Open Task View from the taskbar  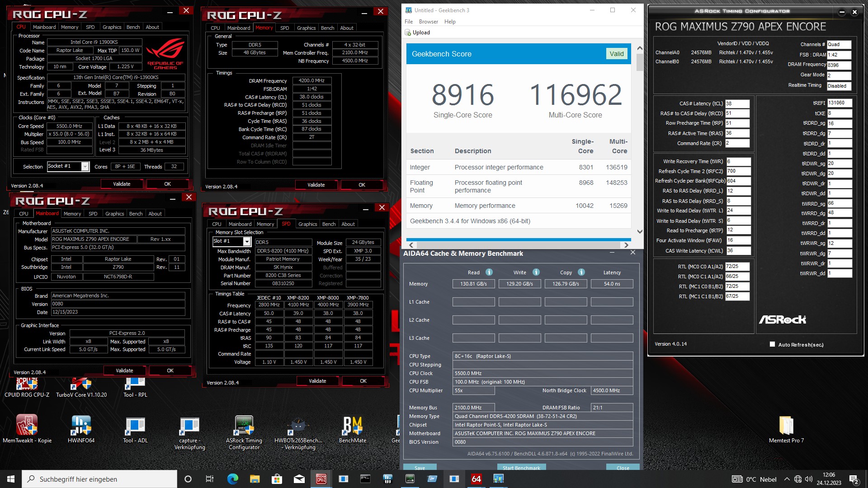[210, 479]
